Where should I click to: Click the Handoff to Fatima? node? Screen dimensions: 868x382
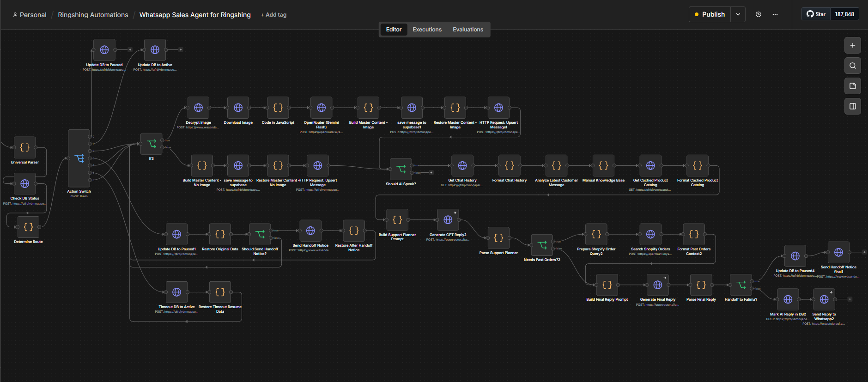point(741,285)
